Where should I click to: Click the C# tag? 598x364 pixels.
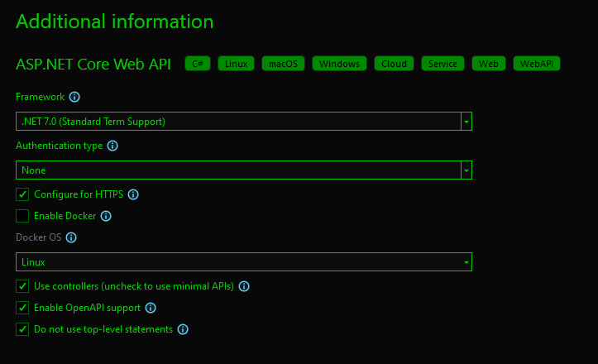(x=198, y=64)
